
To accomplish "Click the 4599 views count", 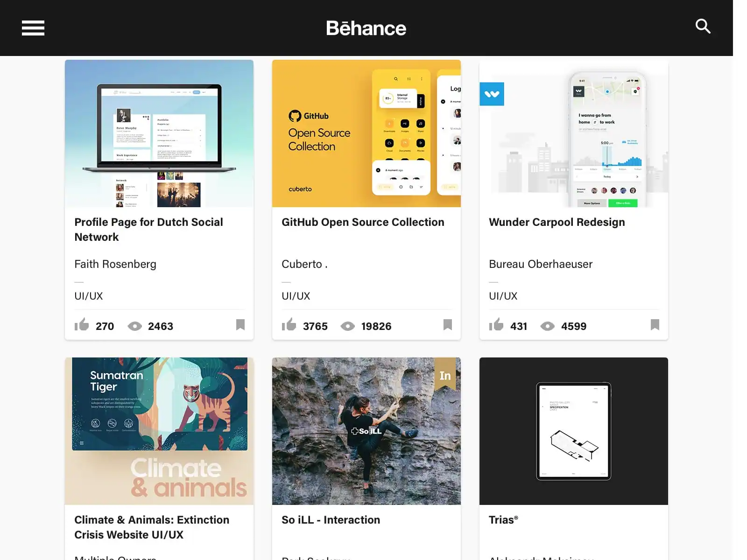I will pyautogui.click(x=574, y=326).
